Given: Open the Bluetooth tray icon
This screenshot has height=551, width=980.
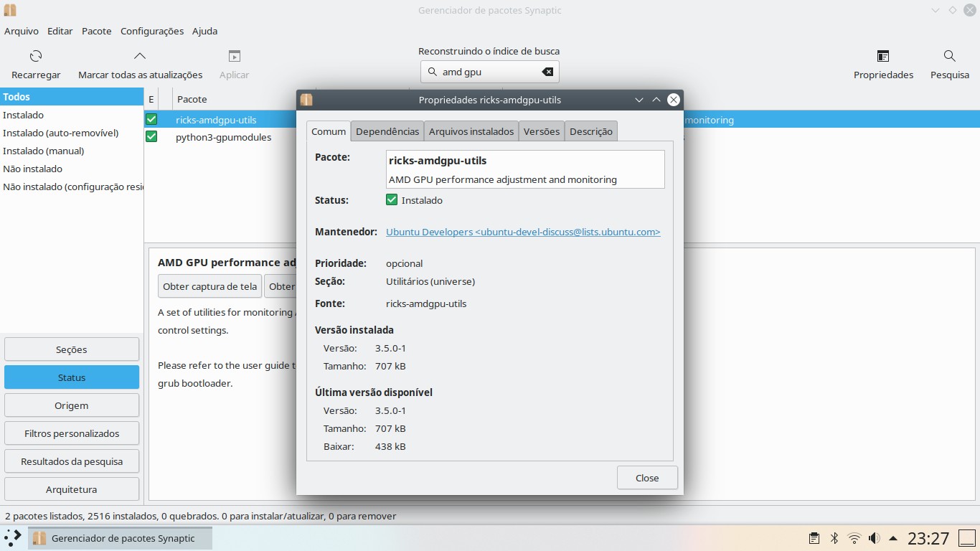Looking at the screenshot, I should 834,538.
